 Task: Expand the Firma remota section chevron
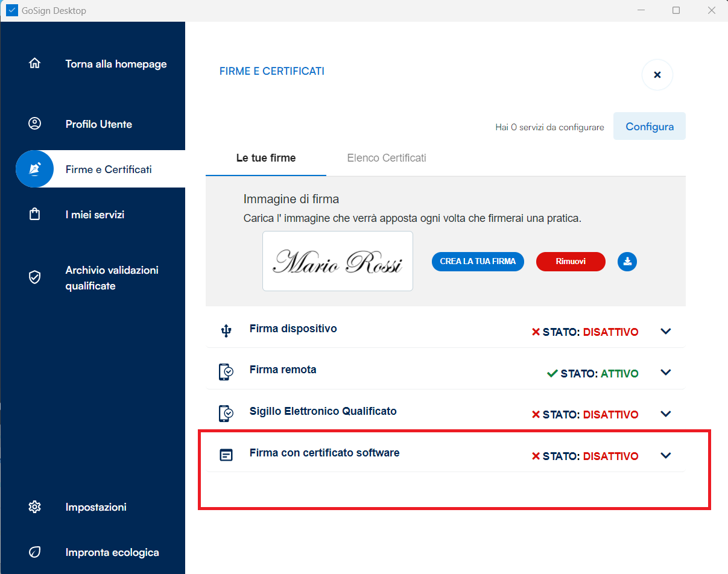[x=666, y=373]
